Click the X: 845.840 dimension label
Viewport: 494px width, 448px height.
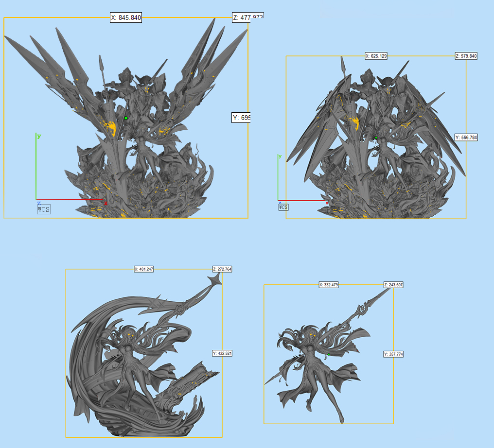(126, 17)
